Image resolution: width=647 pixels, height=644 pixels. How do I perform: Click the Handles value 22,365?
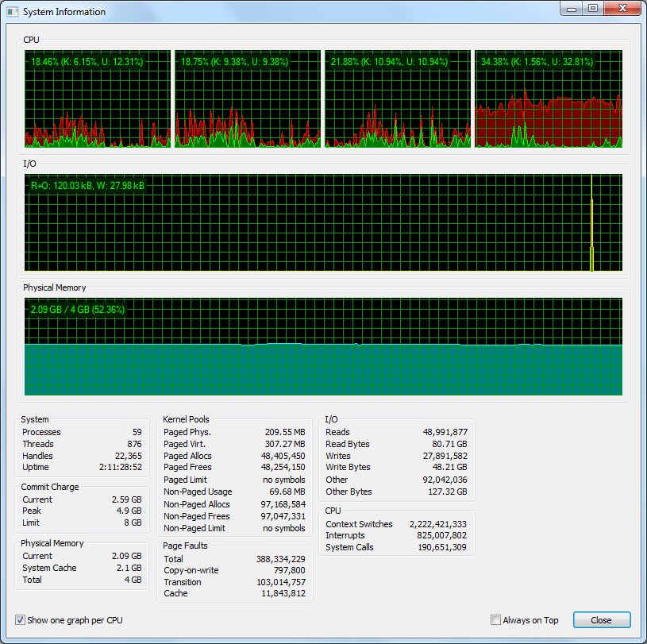coord(129,456)
